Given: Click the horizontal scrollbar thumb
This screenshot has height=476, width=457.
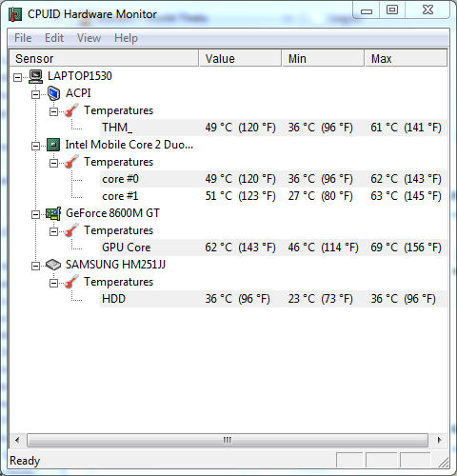Looking at the screenshot, I should pos(228,440).
